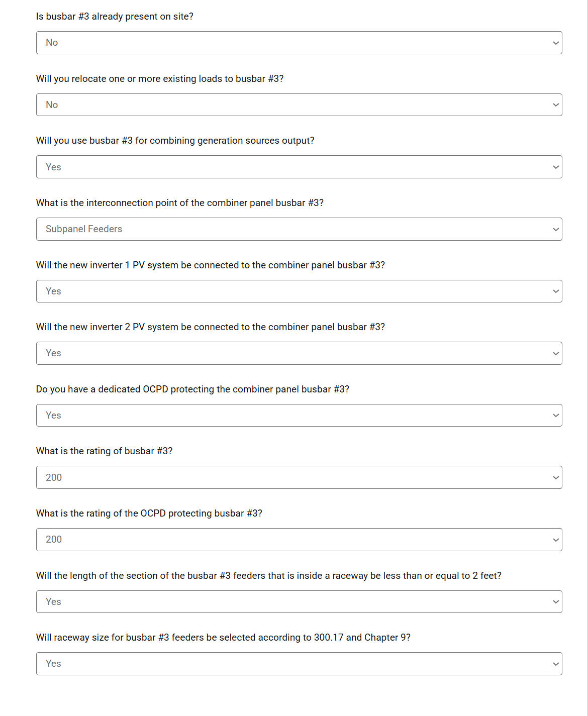Expand the feeders raceway length 2 feet dropdown

pos(299,602)
